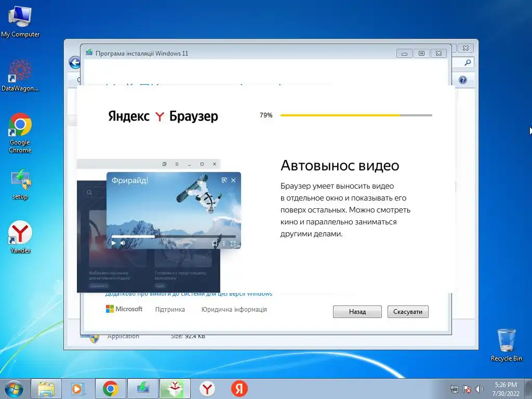
Task: Go back in the Explorer window
Action: coord(74,63)
